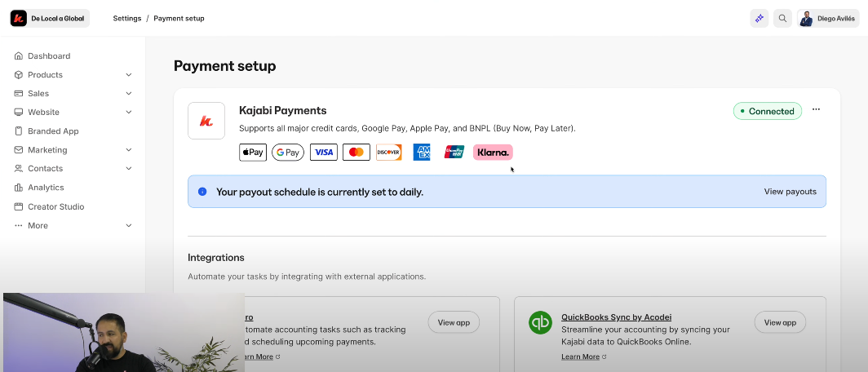Click the Analytics bar chart icon
Image resolution: width=868 pixels, height=372 pixels.
(x=19, y=188)
